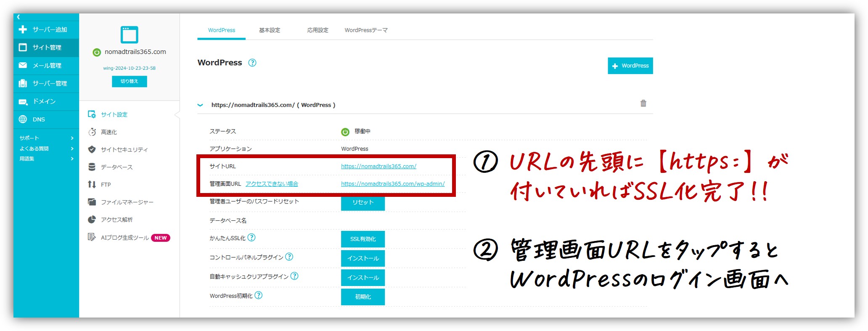Click the データベース名 label
This screenshot has width=868, height=331.
(228, 220)
